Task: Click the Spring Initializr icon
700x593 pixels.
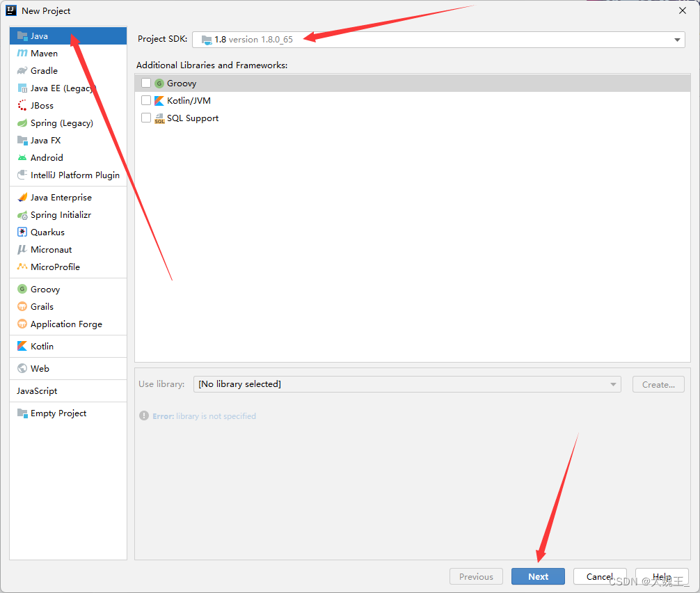Action: (22, 215)
